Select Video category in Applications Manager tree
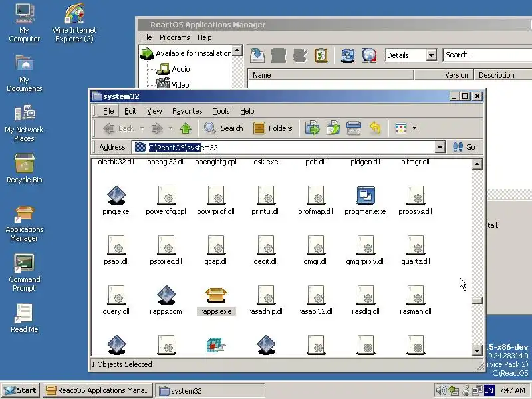532x399 pixels. click(173, 84)
